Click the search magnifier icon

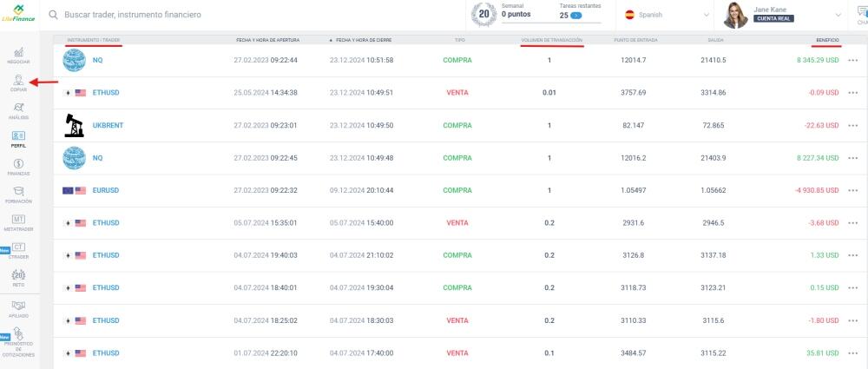tap(53, 15)
